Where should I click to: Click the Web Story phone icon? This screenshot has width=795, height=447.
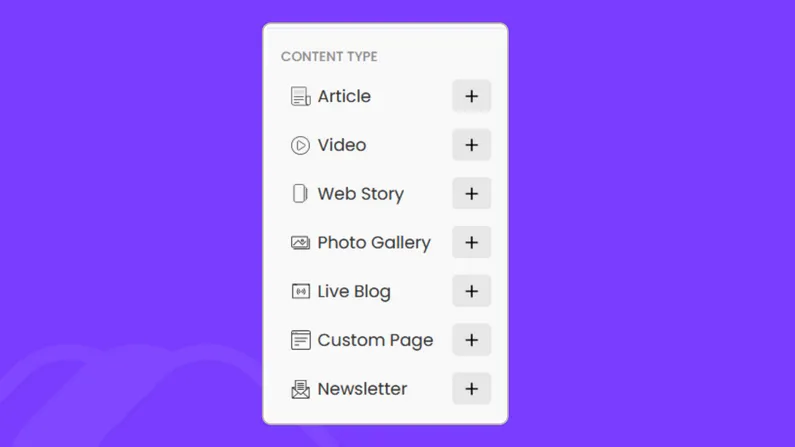300,194
